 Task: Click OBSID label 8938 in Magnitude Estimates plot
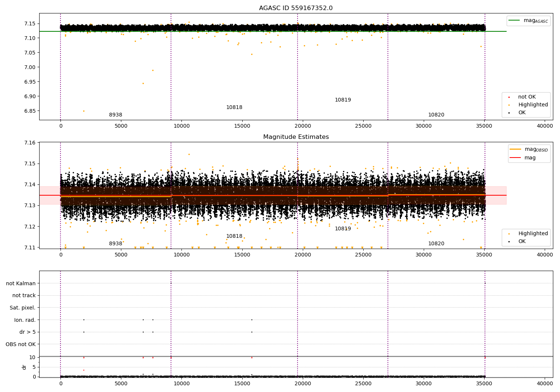[x=115, y=244]
